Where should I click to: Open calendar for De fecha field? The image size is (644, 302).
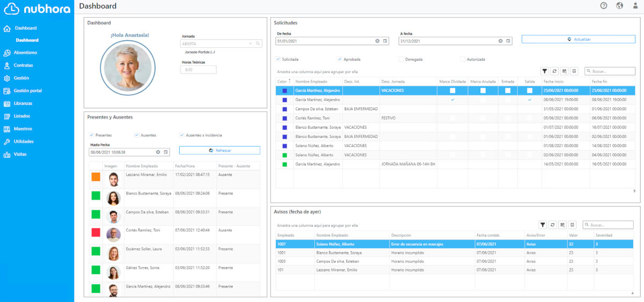(385, 41)
